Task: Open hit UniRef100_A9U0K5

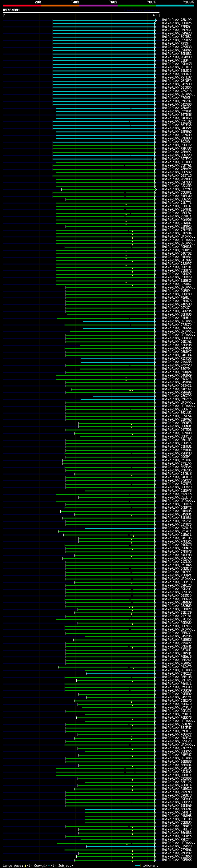Action: click(177, 64)
